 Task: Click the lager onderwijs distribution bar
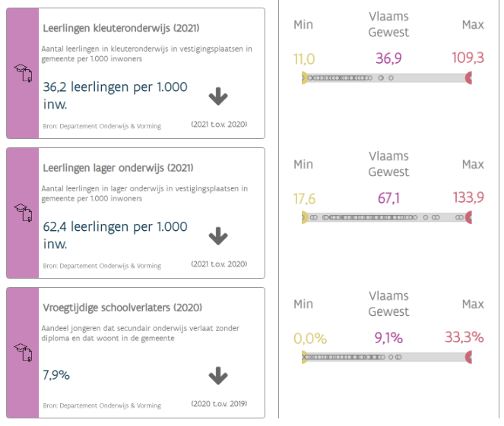[386, 218]
